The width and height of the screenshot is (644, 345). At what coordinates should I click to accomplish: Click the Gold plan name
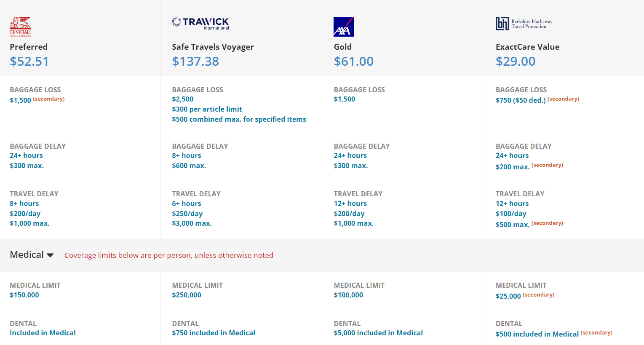[x=342, y=47]
